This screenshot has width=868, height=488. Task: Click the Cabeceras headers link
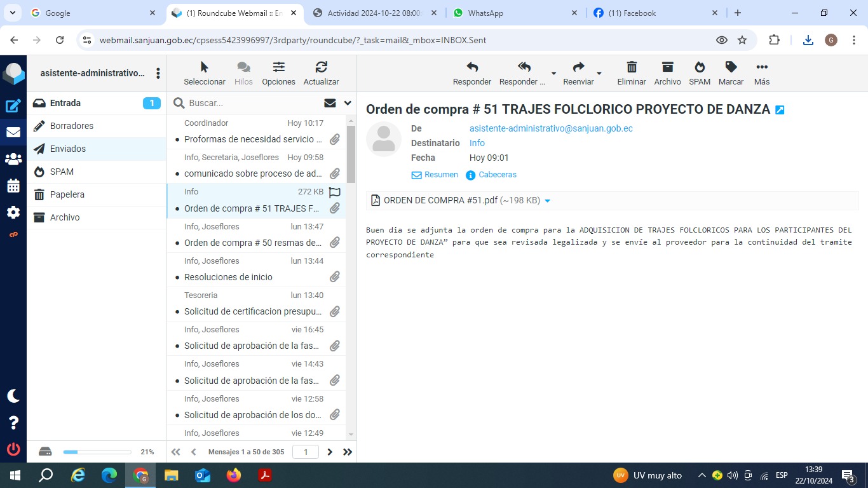(497, 175)
